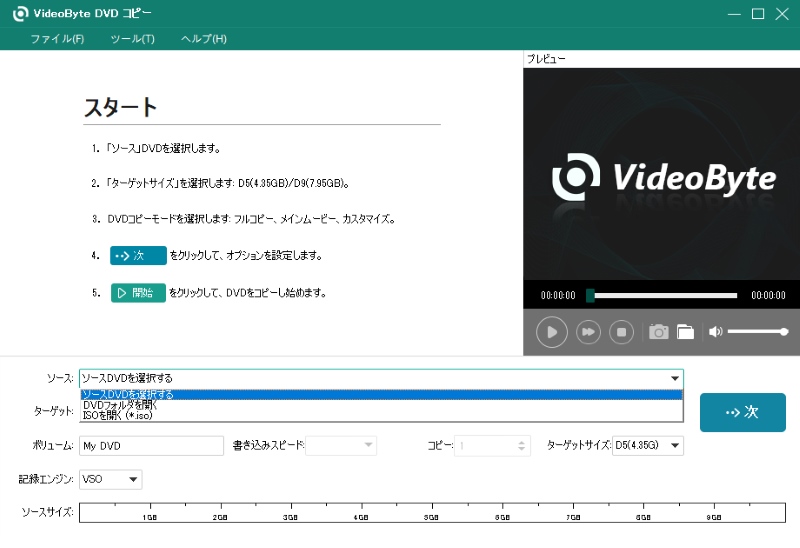Click step 3 DVDコピーモード instruction text

tap(251, 219)
